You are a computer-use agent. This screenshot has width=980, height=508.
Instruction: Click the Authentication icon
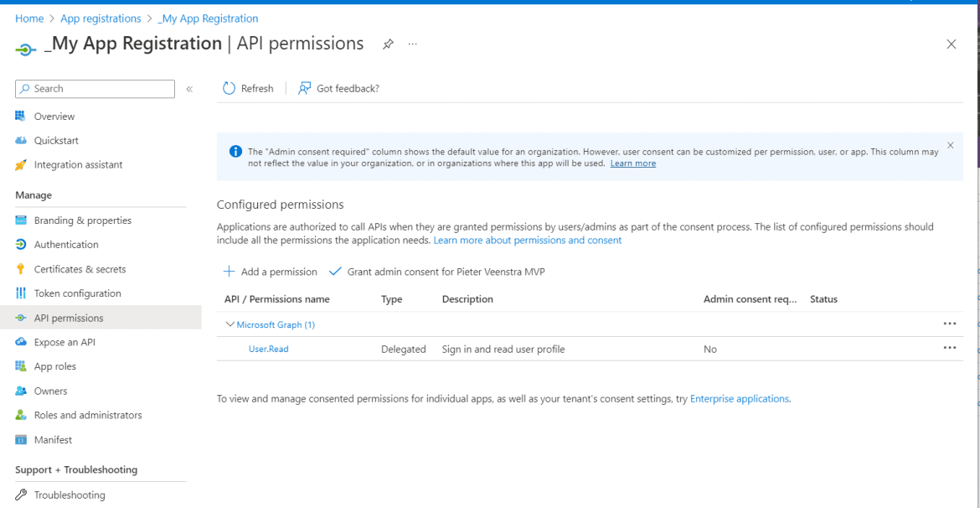click(21, 245)
